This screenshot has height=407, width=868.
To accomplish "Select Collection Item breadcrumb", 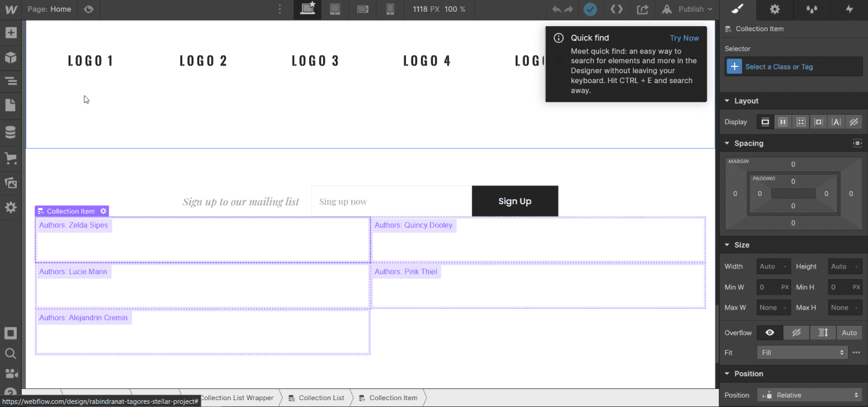I will click(x=387, y=398).
